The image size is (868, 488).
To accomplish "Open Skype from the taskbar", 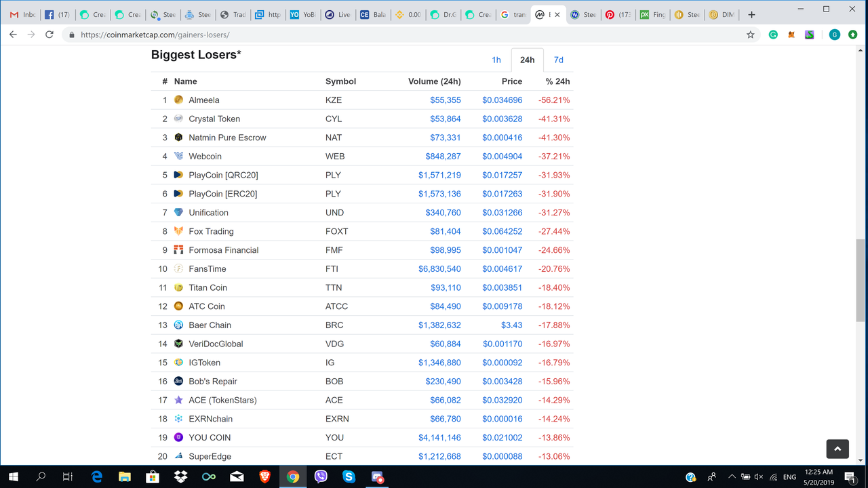I will 349,476.
